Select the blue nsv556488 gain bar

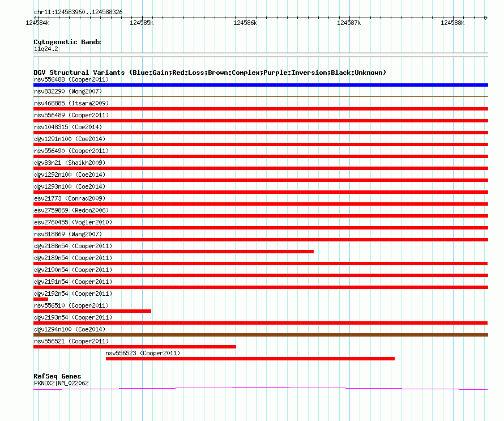click(260, 85)
